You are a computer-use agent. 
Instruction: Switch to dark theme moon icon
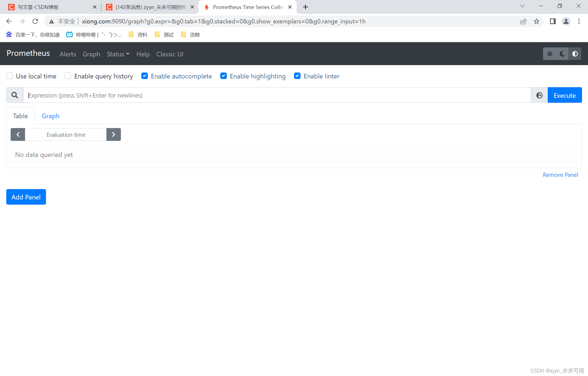pyautogui.click(x=562, y=54)
